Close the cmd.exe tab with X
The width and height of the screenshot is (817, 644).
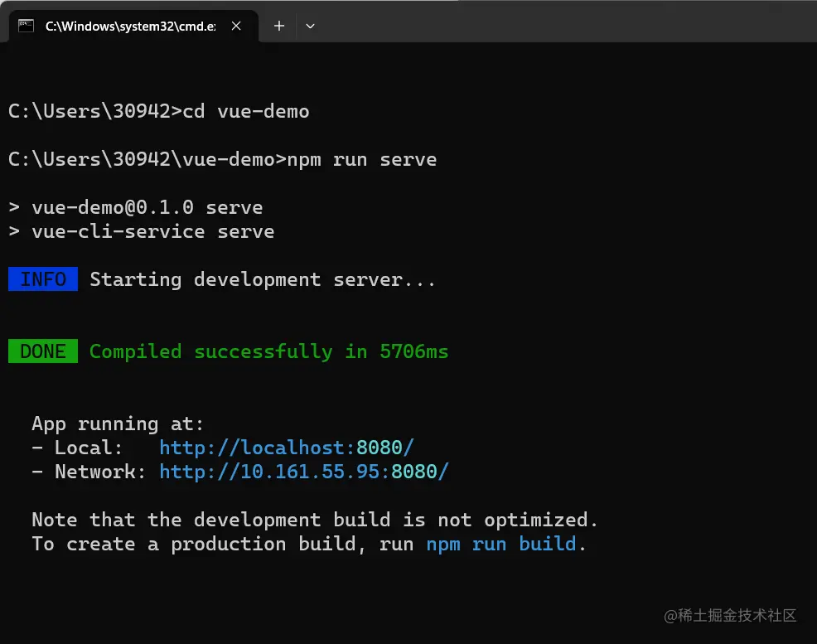pyautogui.click(x=236, y=26)
